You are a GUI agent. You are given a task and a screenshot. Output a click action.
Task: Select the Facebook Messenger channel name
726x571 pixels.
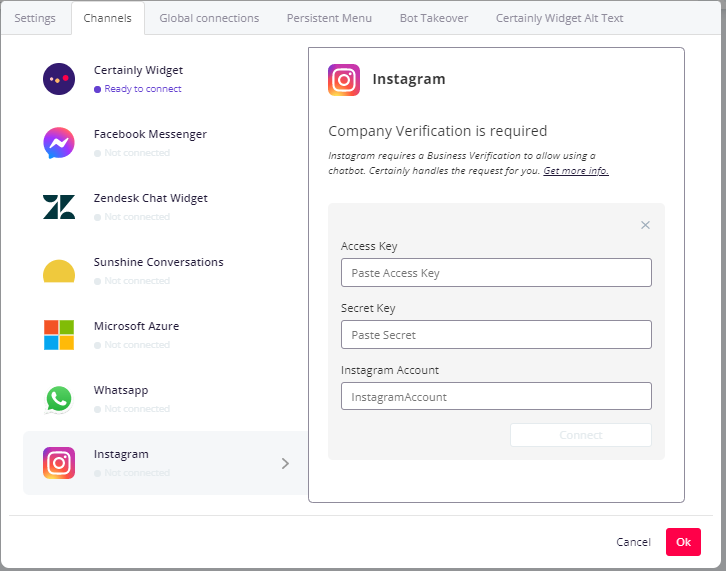click(x=150, y=134)
